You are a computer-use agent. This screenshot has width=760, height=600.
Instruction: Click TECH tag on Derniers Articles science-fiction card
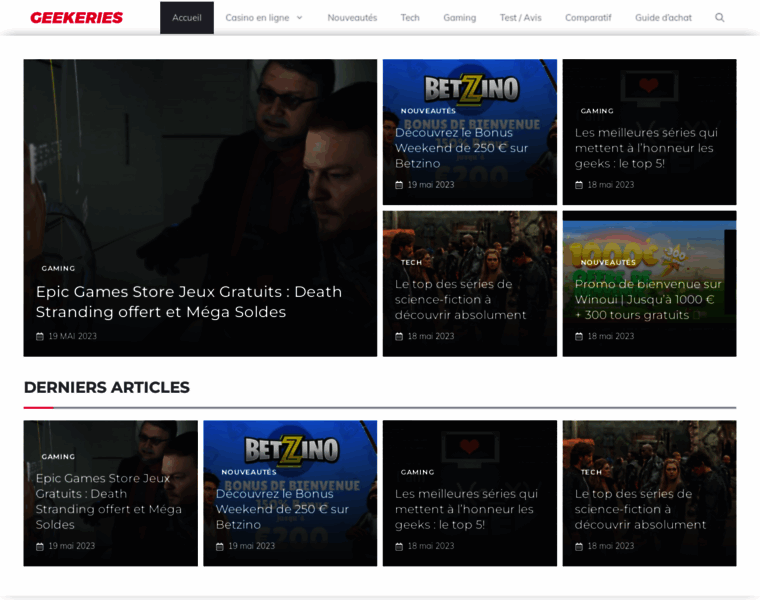point(591,472)
